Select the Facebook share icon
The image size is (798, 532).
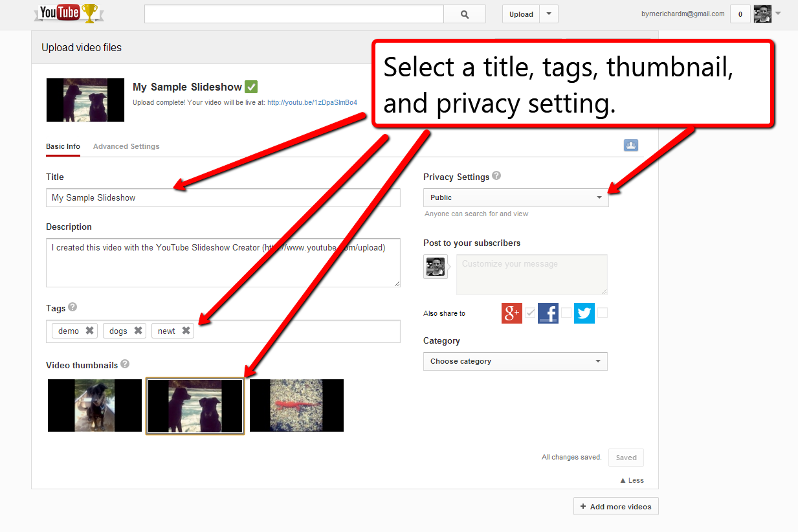coord(548,313)
